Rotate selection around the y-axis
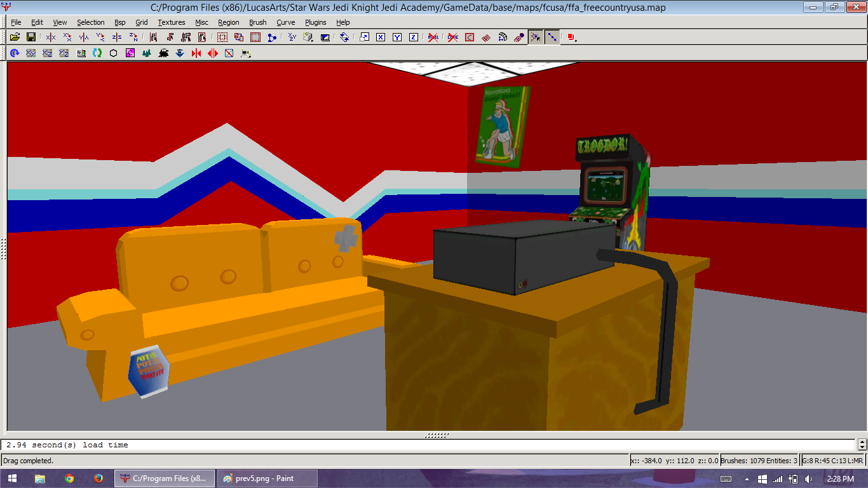Screen dimensions: 868x488 pos(100,37)
